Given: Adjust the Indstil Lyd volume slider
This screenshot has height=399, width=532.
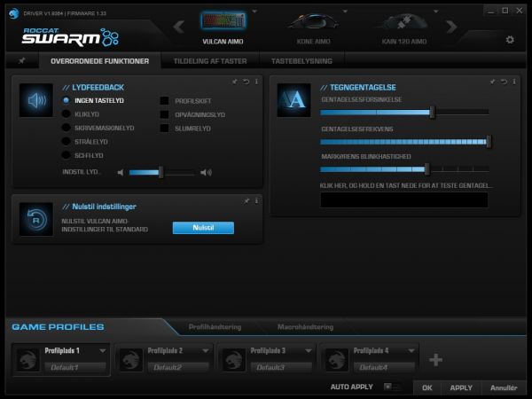Looking at the screenshot, I should pyautogui.click(x=162, y=172).
